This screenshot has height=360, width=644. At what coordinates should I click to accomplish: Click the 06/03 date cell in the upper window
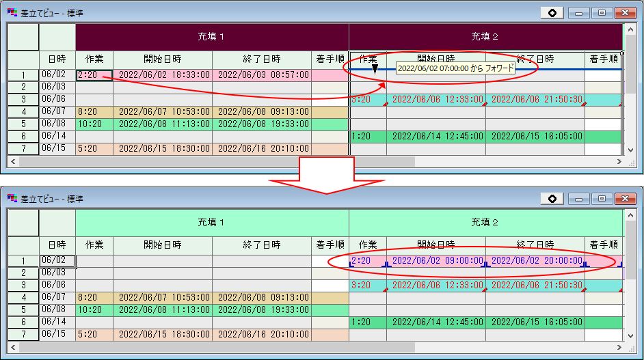[x=57, y=87]
